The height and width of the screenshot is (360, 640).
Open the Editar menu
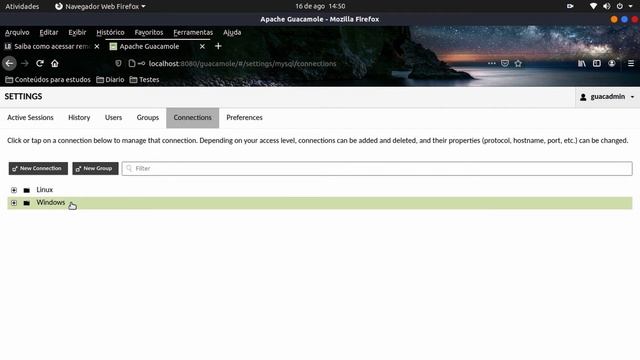[x=49, y=32]
